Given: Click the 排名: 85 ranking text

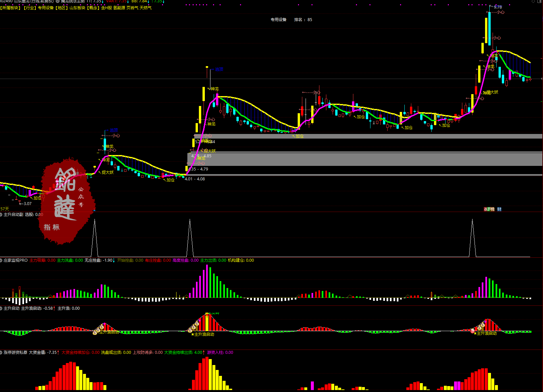Looking at the screenshot, I should click(x=303, y=20).
